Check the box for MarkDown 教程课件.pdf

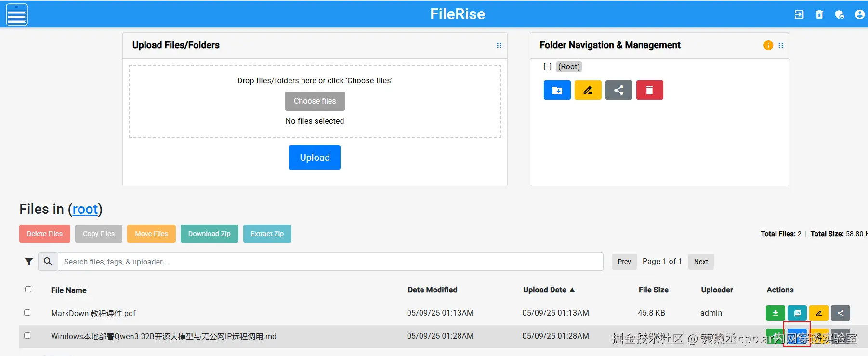tap(27, 313)
